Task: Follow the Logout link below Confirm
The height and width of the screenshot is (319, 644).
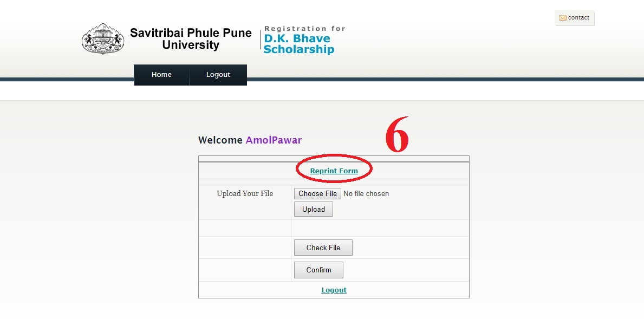Action: point(334,290)
